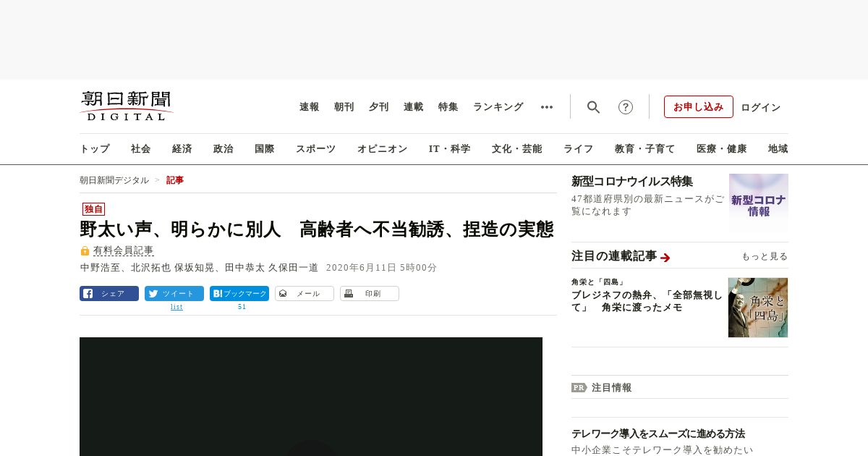
Task: Click the article headline 野太い声、明らかに別人
Action: pos(317,229)
